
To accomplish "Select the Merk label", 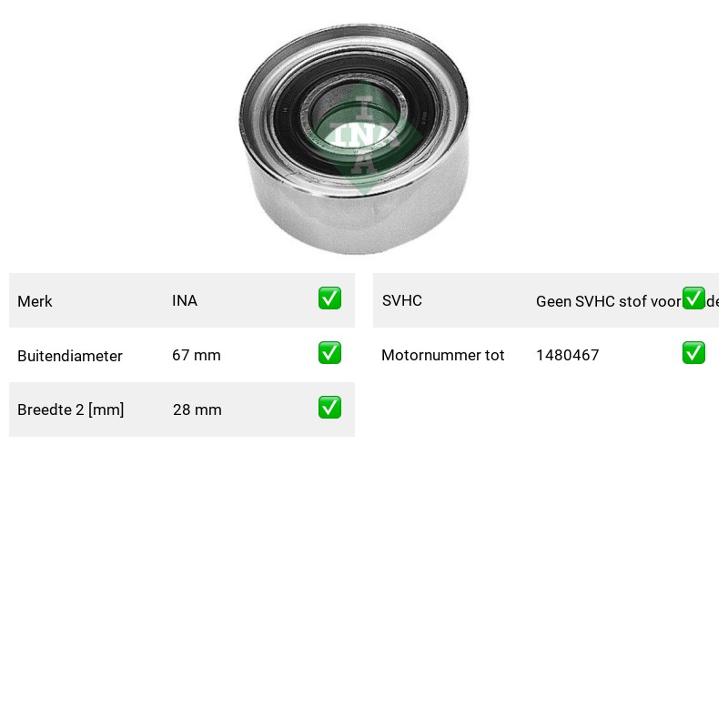I will 35,301.
